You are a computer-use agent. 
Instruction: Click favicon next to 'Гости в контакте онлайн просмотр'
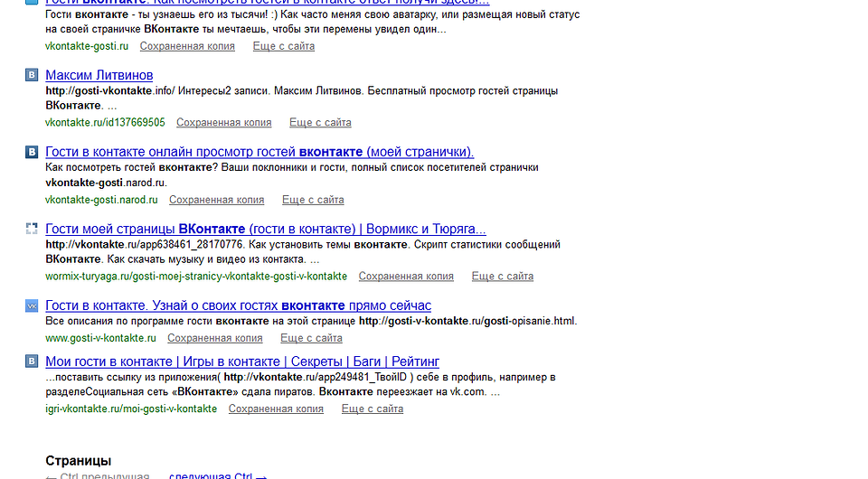pos(32,152)
